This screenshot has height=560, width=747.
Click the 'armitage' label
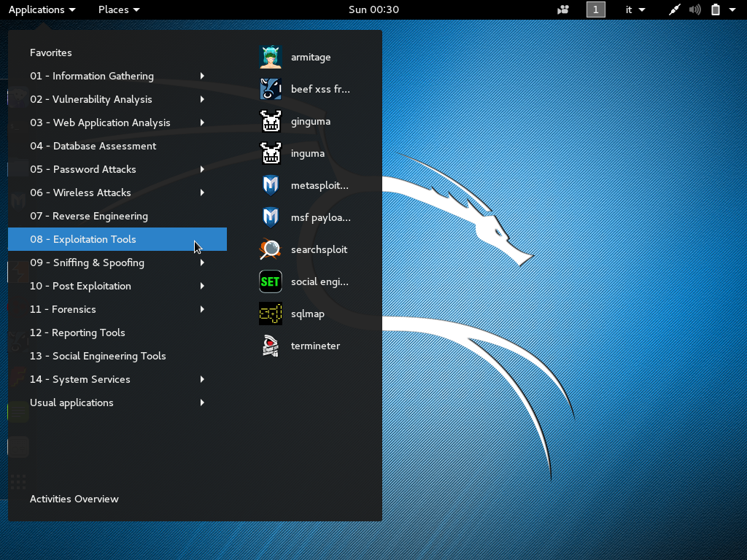[311, 57]
